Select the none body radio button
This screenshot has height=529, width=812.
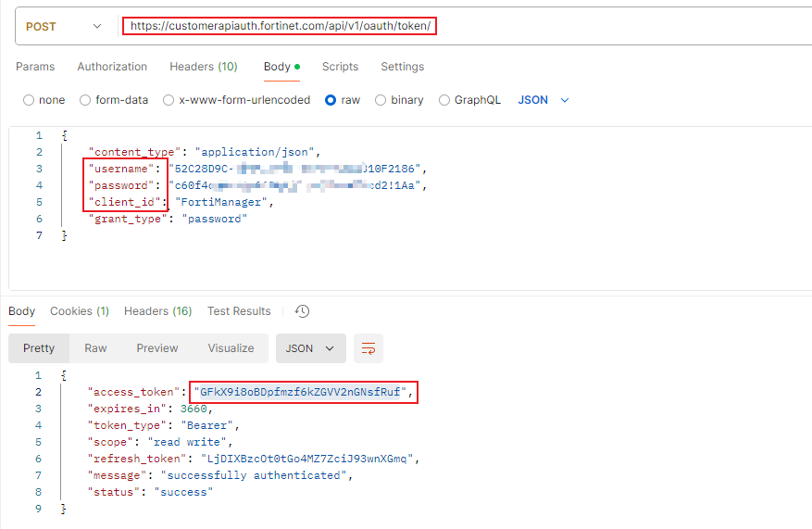(x=29, y=100)
